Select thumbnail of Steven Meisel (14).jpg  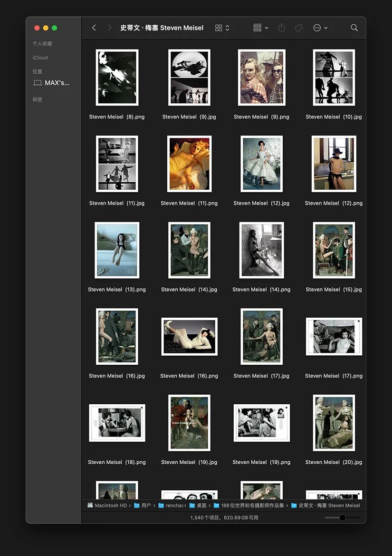pyautogui.click(x=189, y=250)
